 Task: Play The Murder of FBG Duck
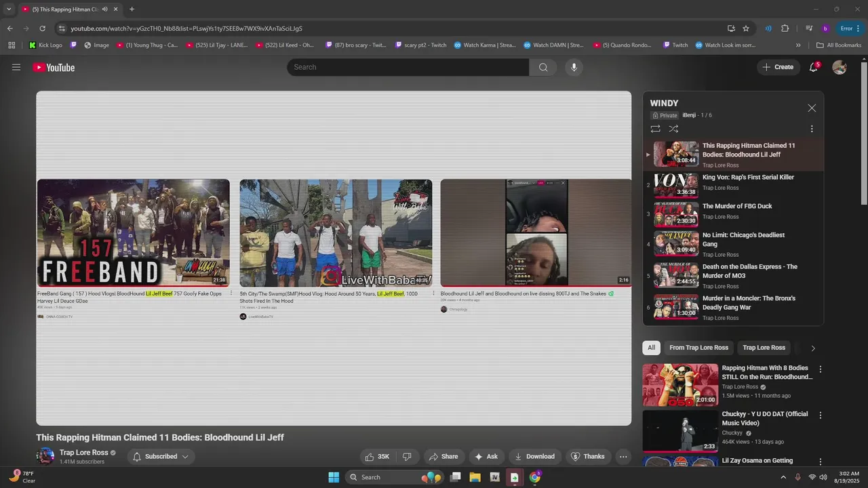pos(733,213)
